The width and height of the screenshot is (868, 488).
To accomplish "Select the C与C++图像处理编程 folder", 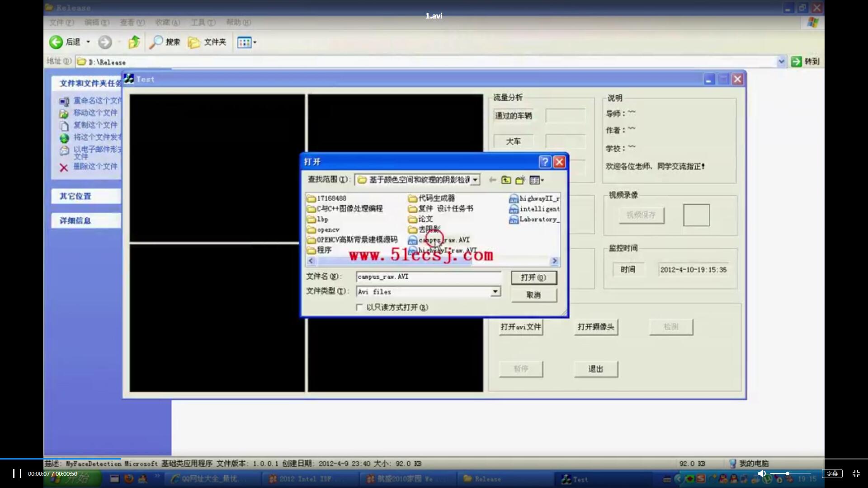I will pyautogui.click(x=345, y=208).
